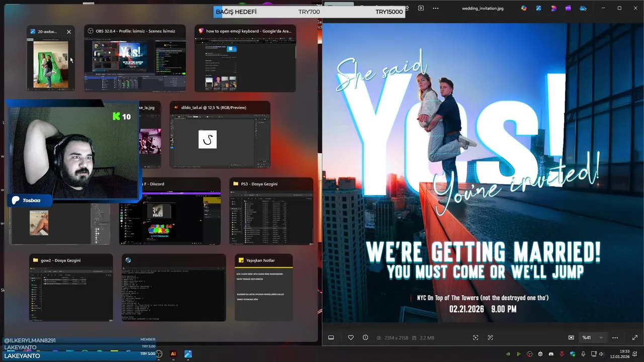The image size is (644, 362).
Task: Open the clock showing 19:33 12.01.2026
Action: tap(620, 354)
